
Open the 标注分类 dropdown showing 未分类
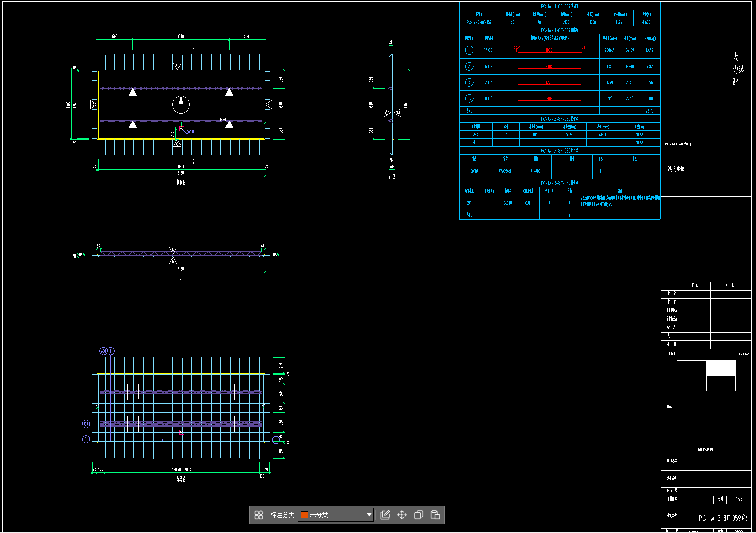336,515
